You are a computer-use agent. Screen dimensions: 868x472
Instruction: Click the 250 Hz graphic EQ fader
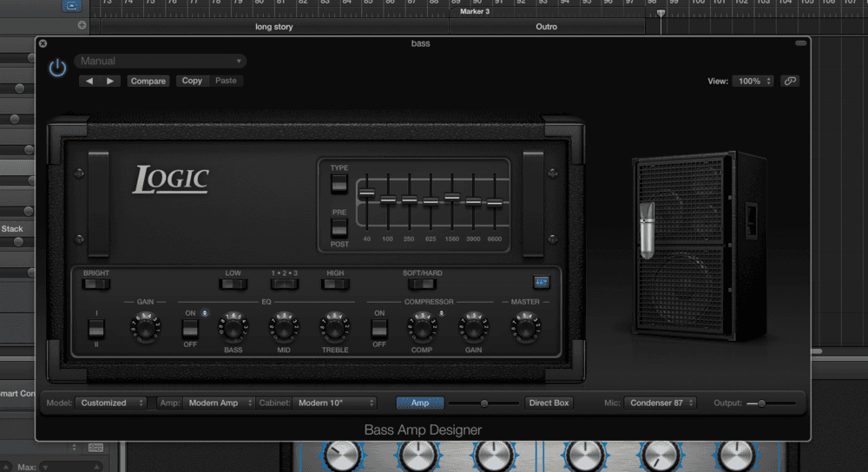(409, 200)
